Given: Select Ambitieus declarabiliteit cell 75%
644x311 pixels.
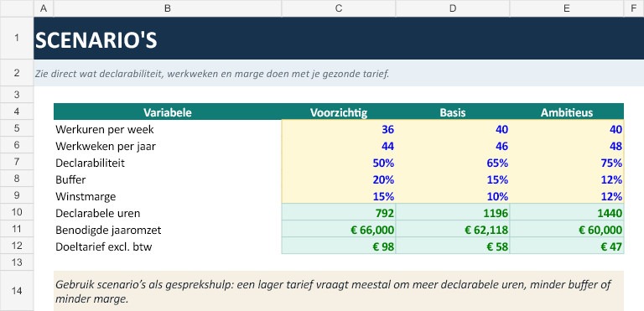Looking at the screenshot, I should pyautogui.click(x=567, y=163).
